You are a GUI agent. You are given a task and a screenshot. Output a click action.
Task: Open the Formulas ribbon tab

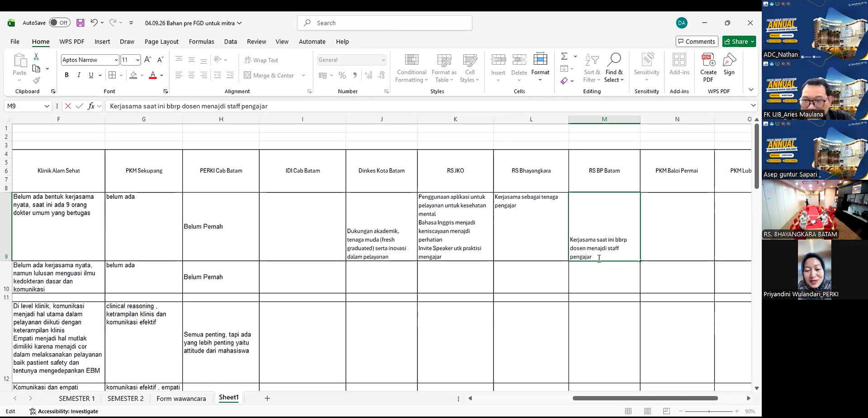(x=201, y=42)
